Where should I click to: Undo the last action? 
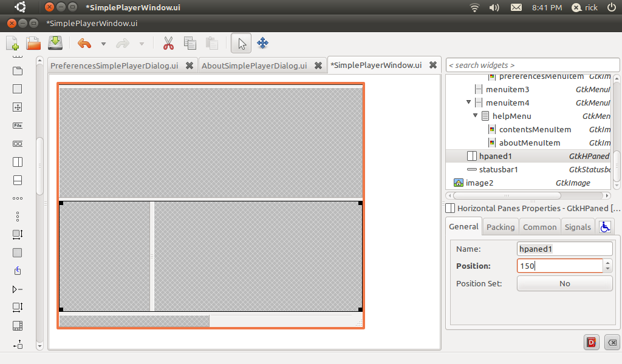pos(84,43)
